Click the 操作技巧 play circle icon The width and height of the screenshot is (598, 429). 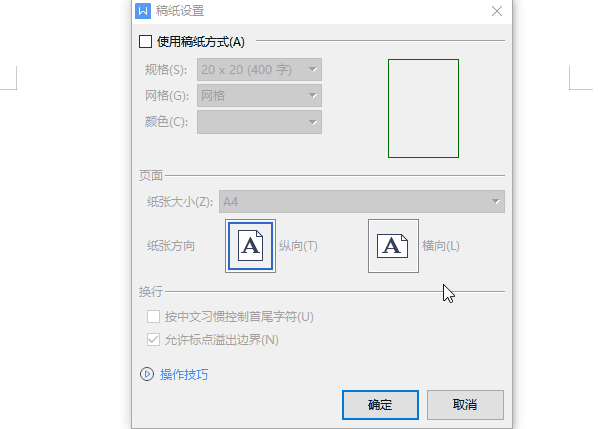coord(147,374)
